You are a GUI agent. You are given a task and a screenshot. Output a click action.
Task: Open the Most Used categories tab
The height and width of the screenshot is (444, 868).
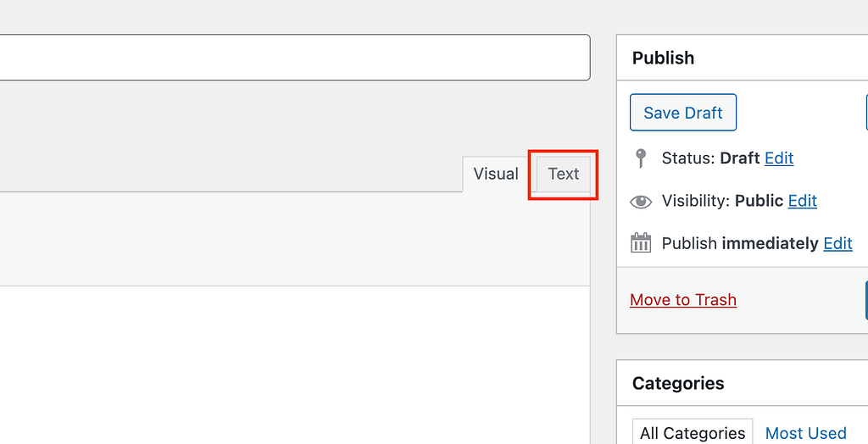click(x=805, y=433)
